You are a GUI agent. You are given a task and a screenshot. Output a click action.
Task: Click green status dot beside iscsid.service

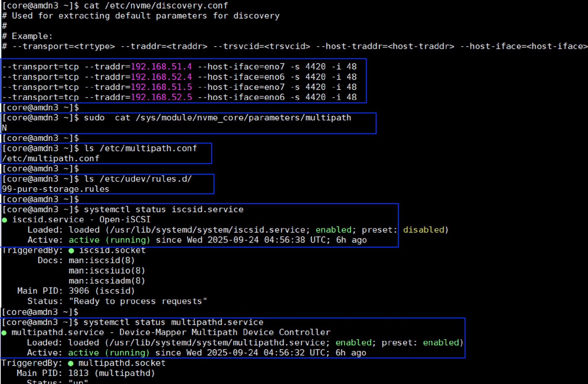[x=4, y=220]
